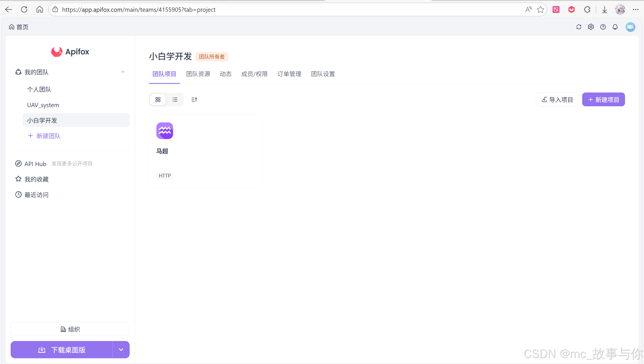Screen dimensions: 644x364
Task: Switch to grid card view
Action: pos(158,100)
